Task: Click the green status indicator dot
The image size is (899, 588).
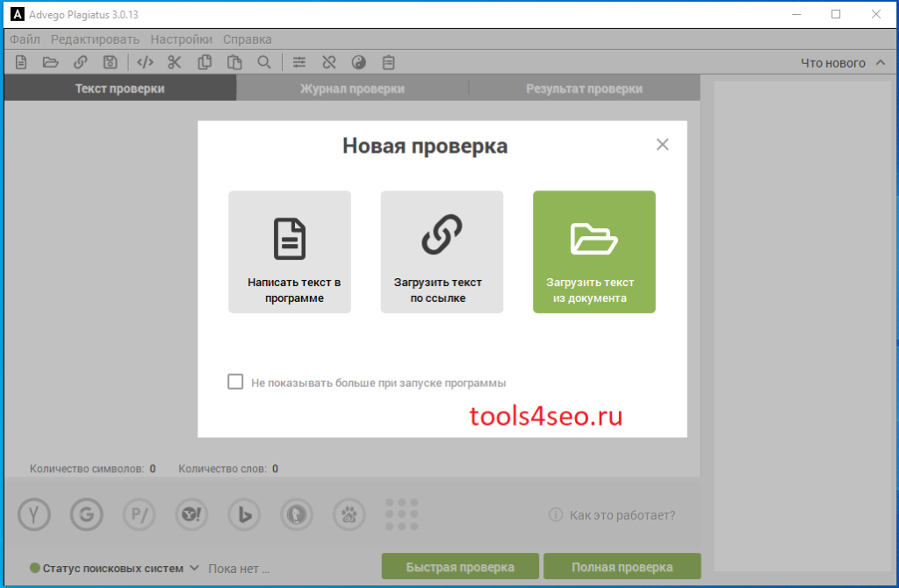Action: [x=34, y=568]
